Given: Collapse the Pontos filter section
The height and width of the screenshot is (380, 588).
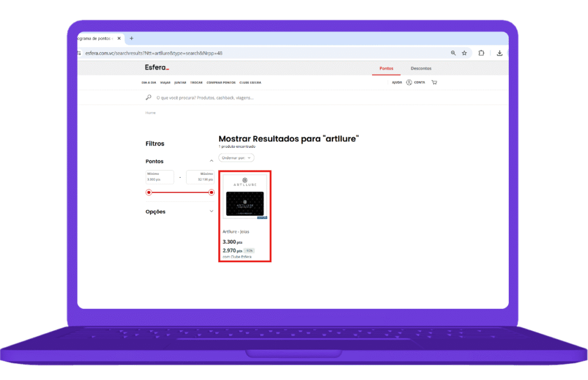Looking at the screenshot, I should click(212, 161).
